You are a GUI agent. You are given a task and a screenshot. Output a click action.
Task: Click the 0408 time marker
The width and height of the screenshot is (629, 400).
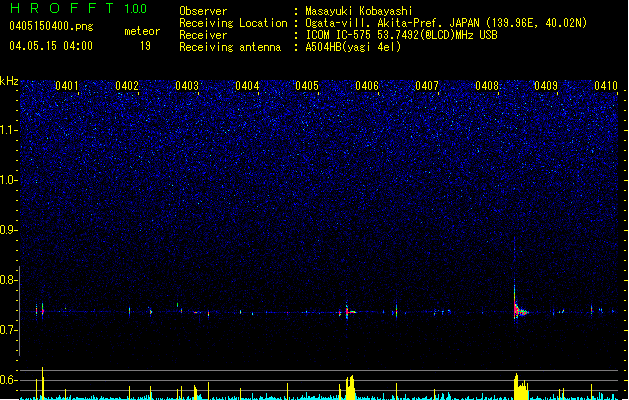pos(487,86)
